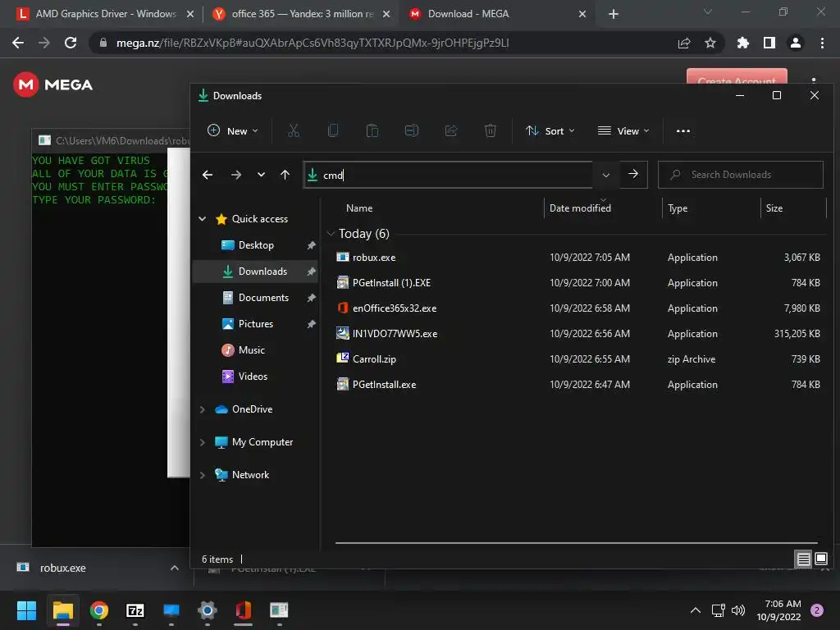This screenshot has width=840, height=630.
Task: Click the Paste icon in Explorer toolbar
Action: click(x=372, y=130)
